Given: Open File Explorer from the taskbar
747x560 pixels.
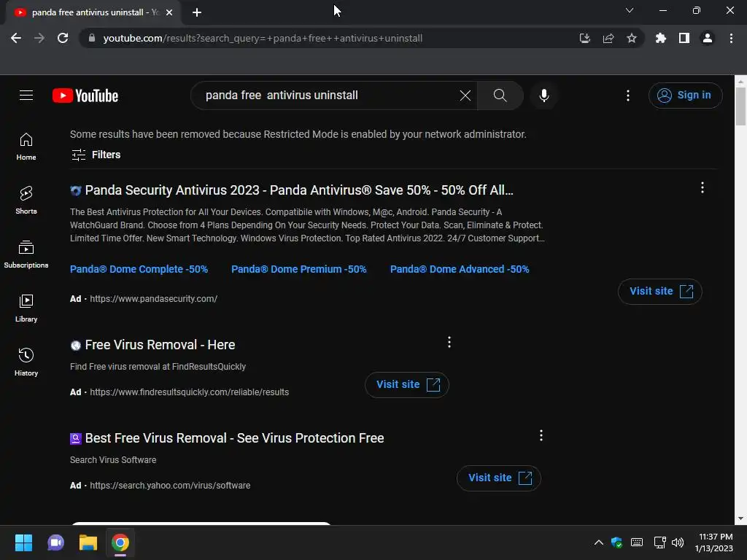Looking at the screenshot, I should (x=88, y=542).
